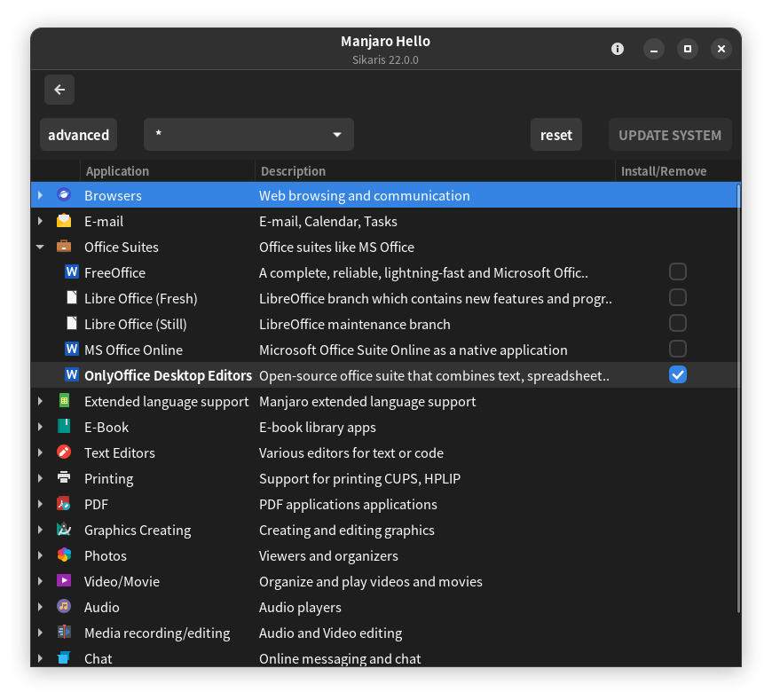The image size is (772, 700).
Task: Expand the E-mail category arrow
Action: [x=40, y=221]
